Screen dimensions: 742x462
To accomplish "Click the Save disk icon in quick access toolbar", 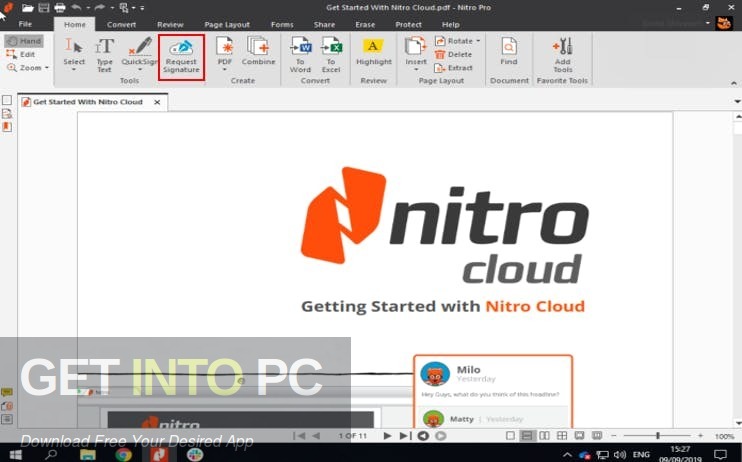I will [x=44, y=8].
